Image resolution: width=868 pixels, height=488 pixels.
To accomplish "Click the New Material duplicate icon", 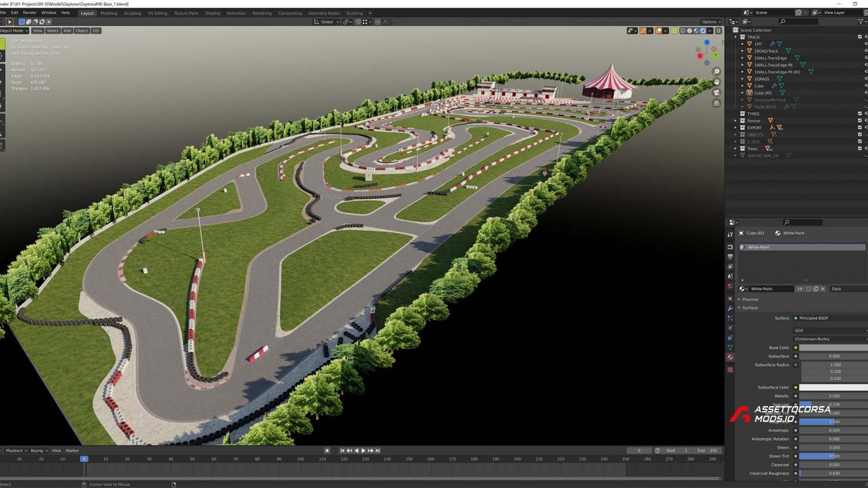I will tap(816, 288).
